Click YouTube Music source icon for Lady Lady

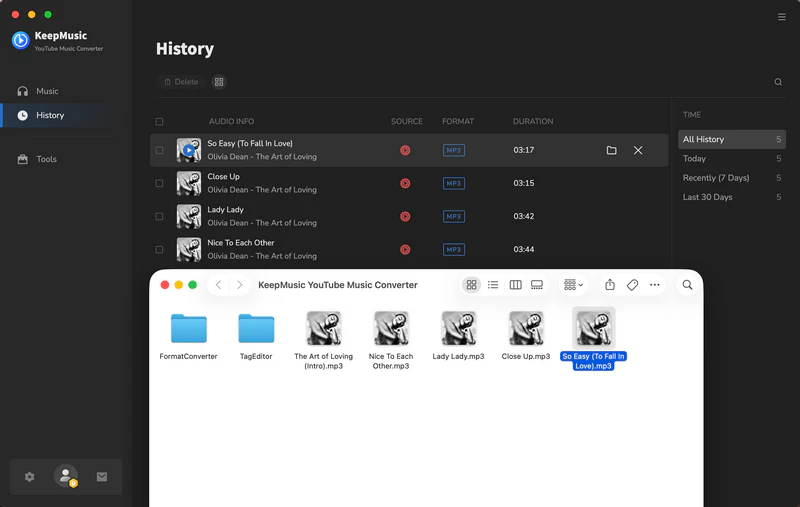pos(405,217)
